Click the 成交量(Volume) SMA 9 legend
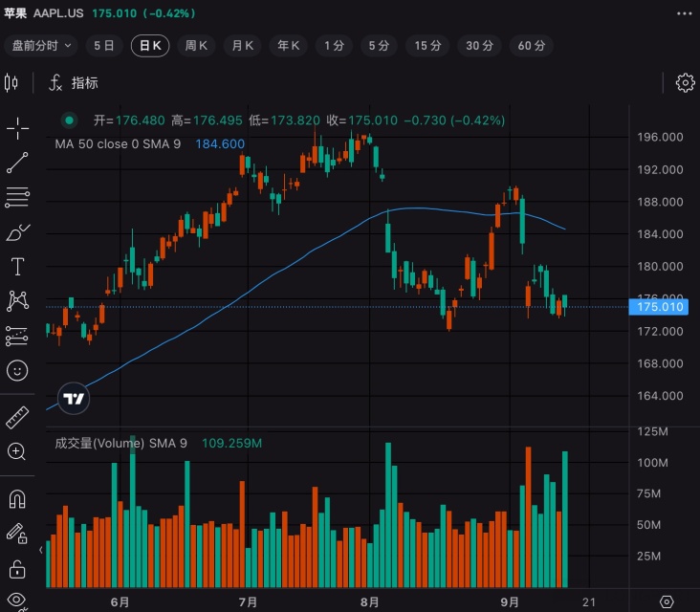 120,444
